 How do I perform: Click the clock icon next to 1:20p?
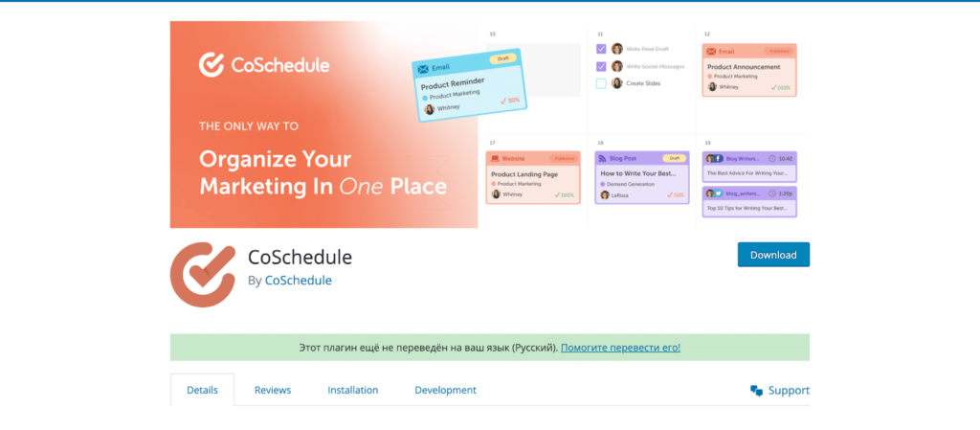tap(771, 192)
